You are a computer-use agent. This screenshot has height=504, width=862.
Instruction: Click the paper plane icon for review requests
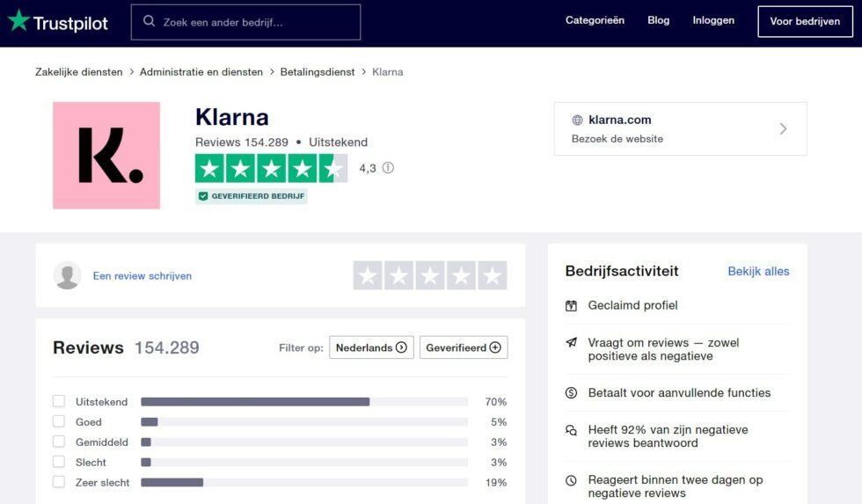coord(571,343)
